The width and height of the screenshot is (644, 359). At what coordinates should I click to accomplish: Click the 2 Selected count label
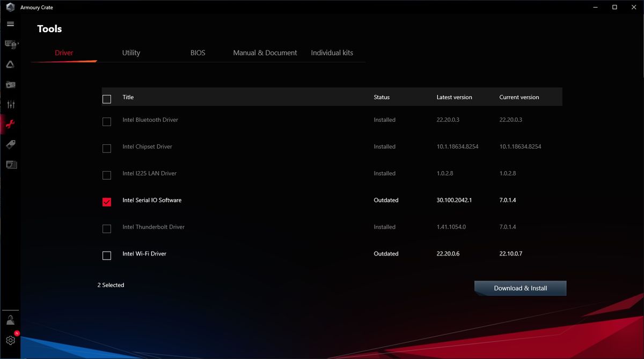[x=111, y=285]
